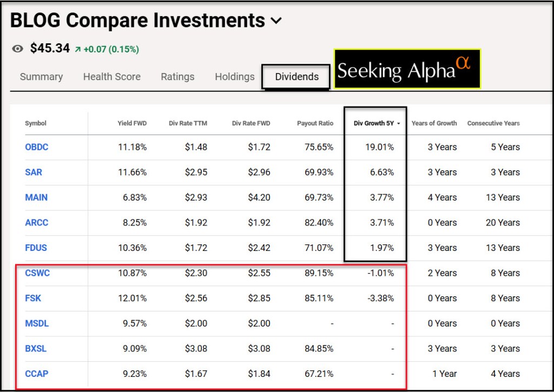Screen dimensions: 554x392
Task: Open the Health Score tab
Action: coord(111,77)
